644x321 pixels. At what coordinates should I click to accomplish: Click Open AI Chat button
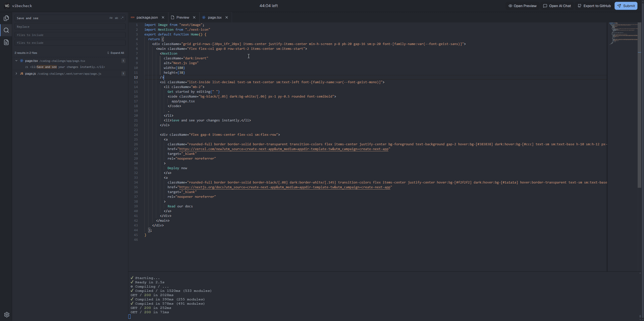[557, 6]
